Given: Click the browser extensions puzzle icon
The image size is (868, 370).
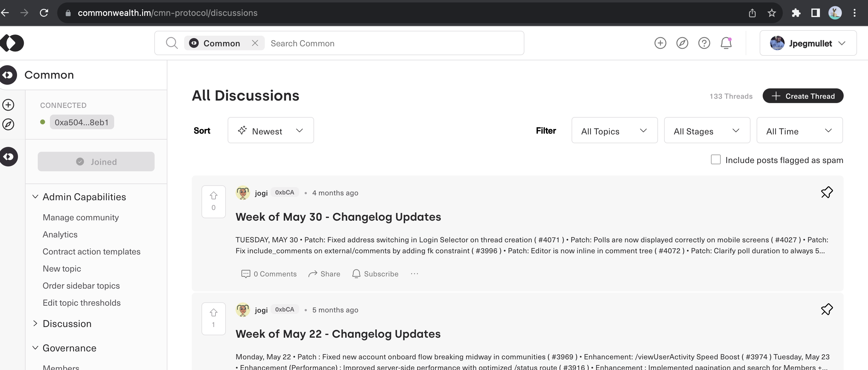Looking at the screenshot, I should click(796, 13).
